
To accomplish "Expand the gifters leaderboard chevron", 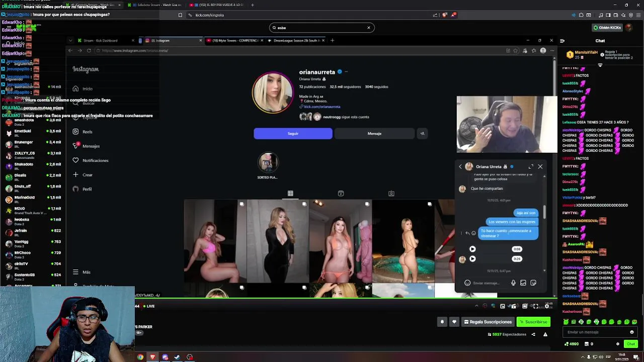I will (x=600, y=65).
